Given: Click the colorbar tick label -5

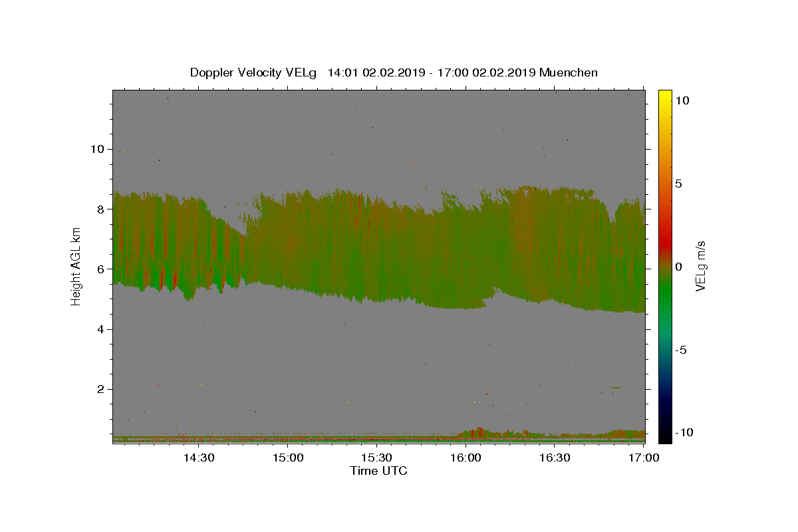Looking at the screenshot, I should click(681, 350).
